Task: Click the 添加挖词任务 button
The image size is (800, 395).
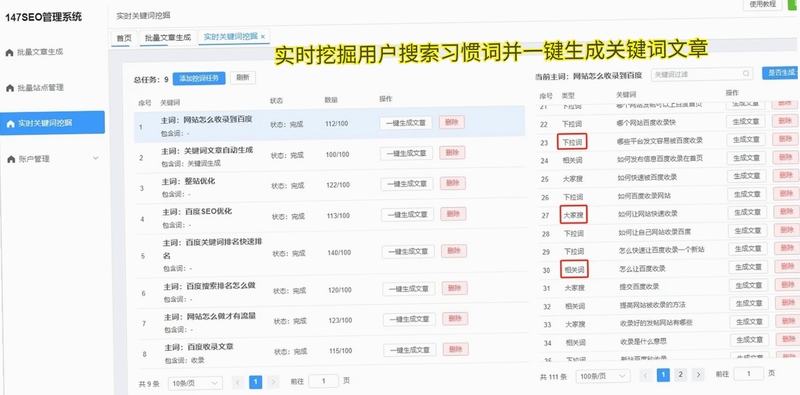Action: [199, 78]
